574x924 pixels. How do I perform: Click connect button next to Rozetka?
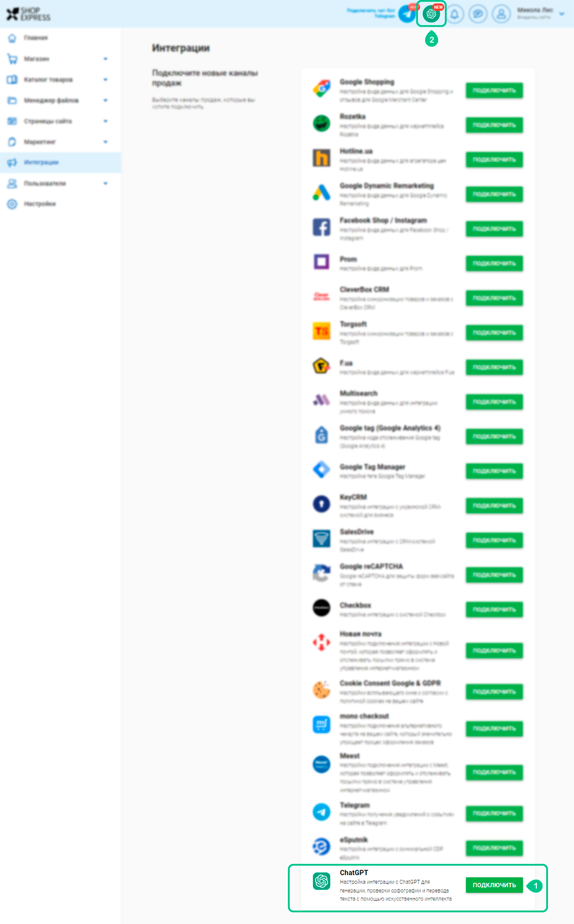coord(494,125)
